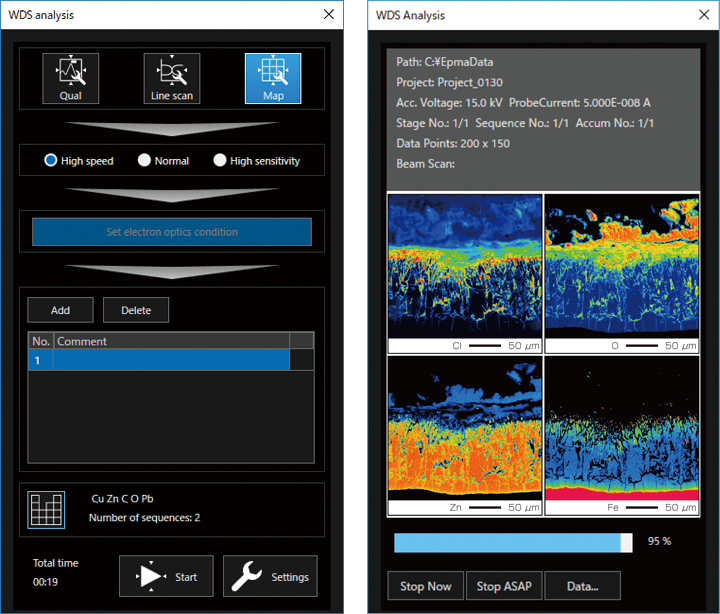Open the O element map thumbnail
The height and width of the screenshot is (614, 720).
click(622, 273)
